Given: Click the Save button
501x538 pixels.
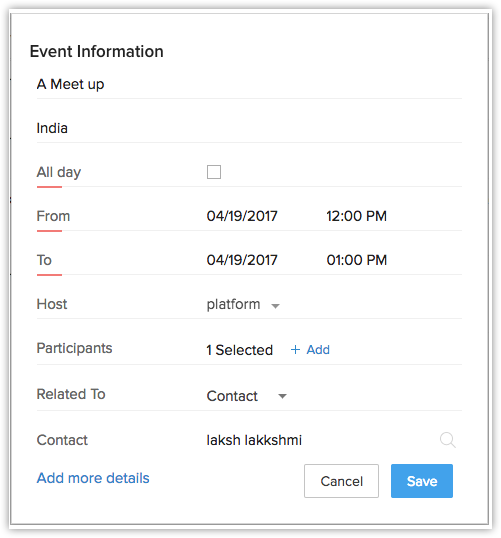Looking at the screenshot, I should [422, 481].
